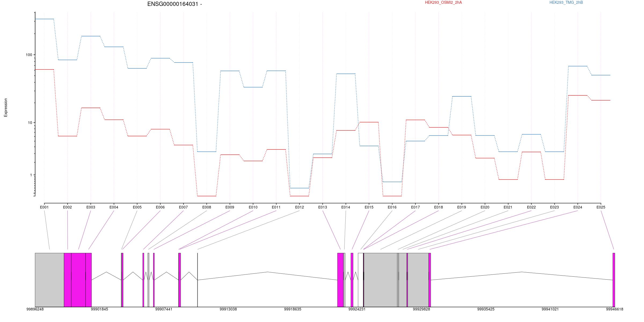Select exon label E002
This screenshot has height=322, width=644.
67,207
